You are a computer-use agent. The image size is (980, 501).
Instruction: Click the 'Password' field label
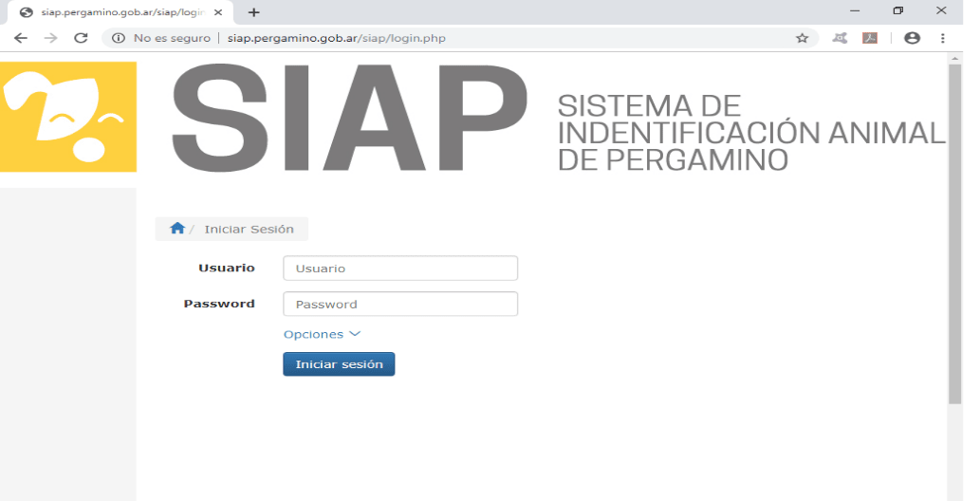click(219, 304)
